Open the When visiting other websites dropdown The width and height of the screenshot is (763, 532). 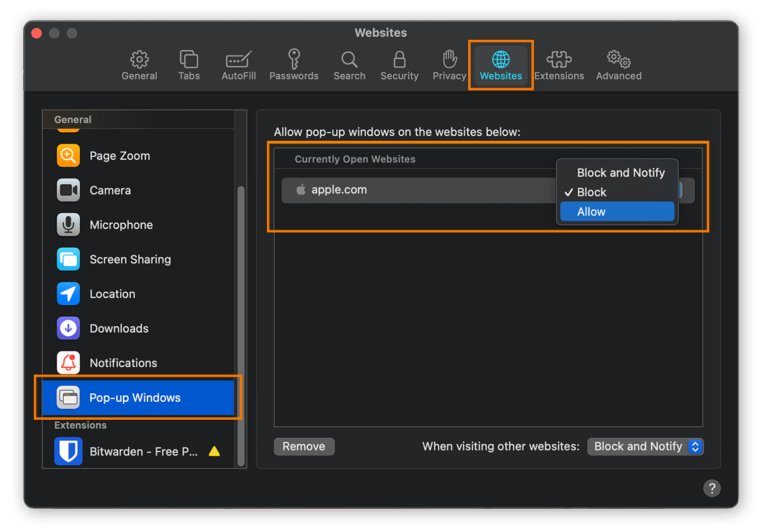pyautogui.click(x=645, y=446)
